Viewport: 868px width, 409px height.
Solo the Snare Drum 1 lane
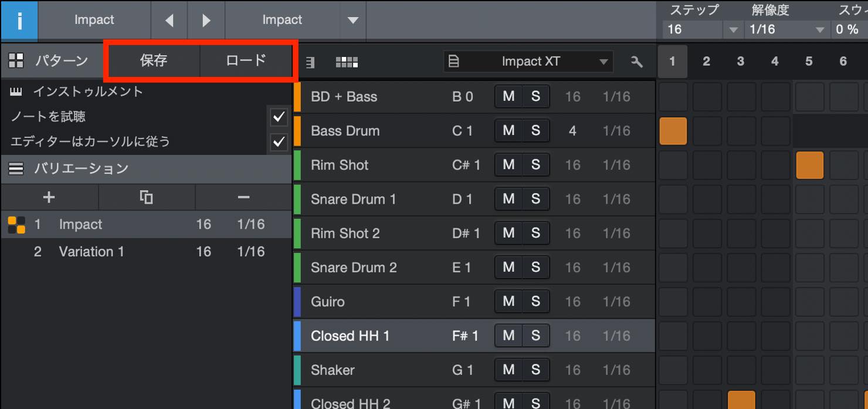535,199
